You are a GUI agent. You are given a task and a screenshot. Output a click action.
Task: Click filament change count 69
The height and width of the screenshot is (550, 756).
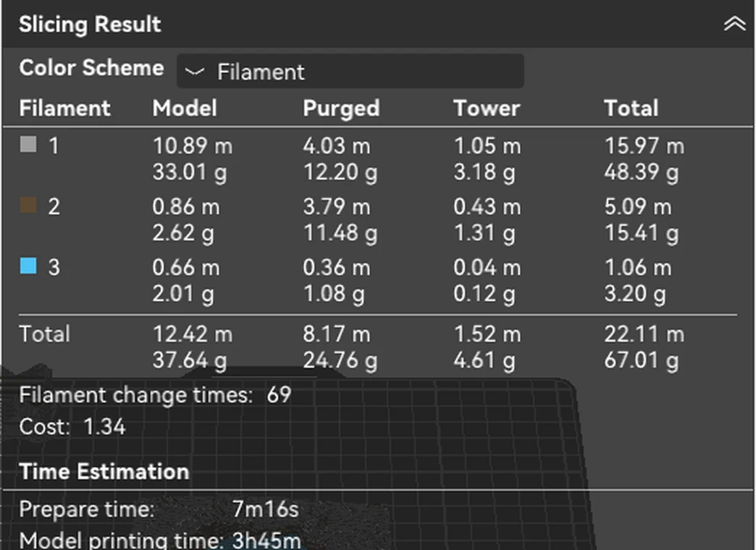point(280,395)
